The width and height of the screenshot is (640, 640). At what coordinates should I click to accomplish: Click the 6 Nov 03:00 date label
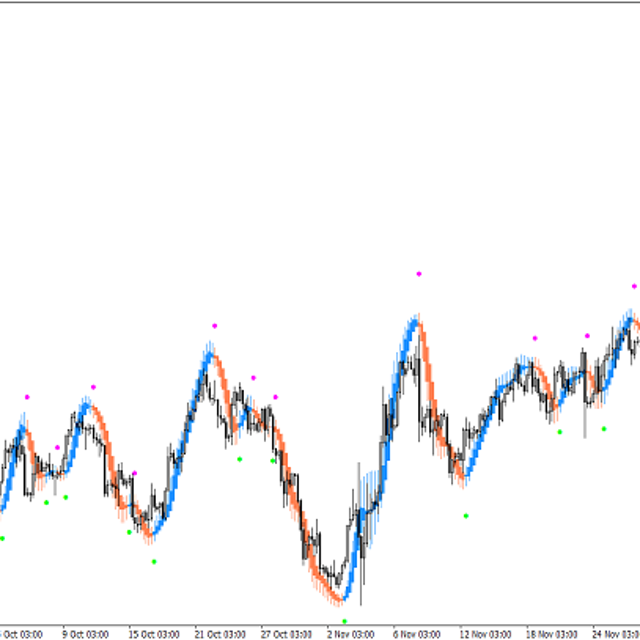click(x=418, y=633)
